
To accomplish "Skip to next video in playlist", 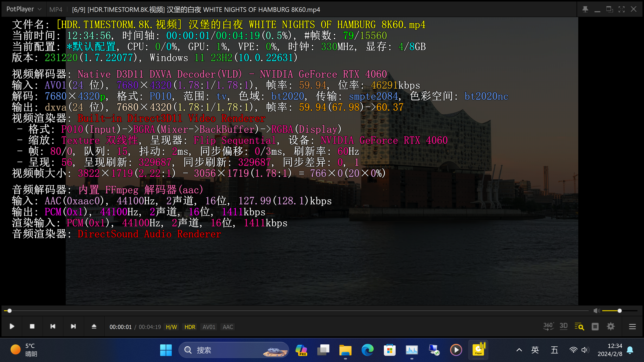I will click(x=73, y=326).
